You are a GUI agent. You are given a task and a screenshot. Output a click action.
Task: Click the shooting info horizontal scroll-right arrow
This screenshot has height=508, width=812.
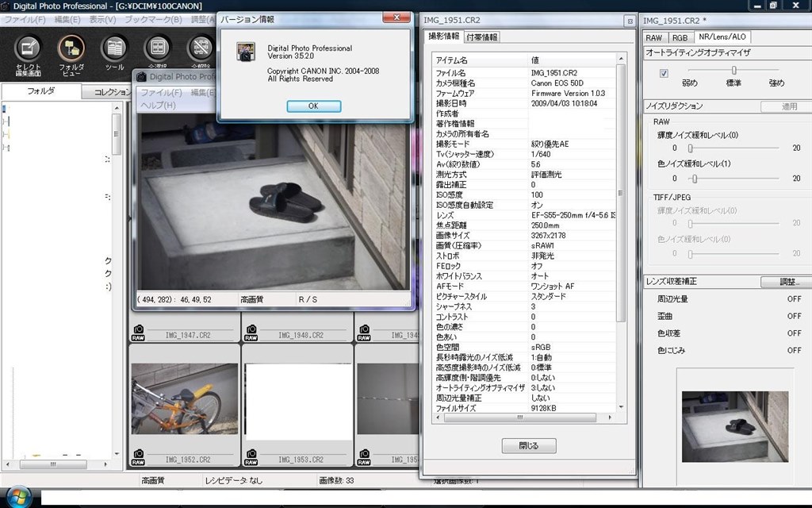tap(610, 418)
